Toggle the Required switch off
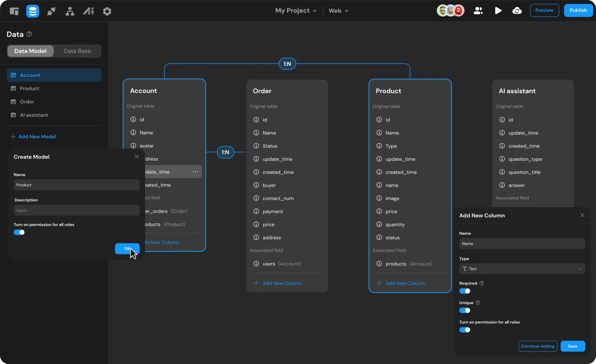 [x=465, y=291]
